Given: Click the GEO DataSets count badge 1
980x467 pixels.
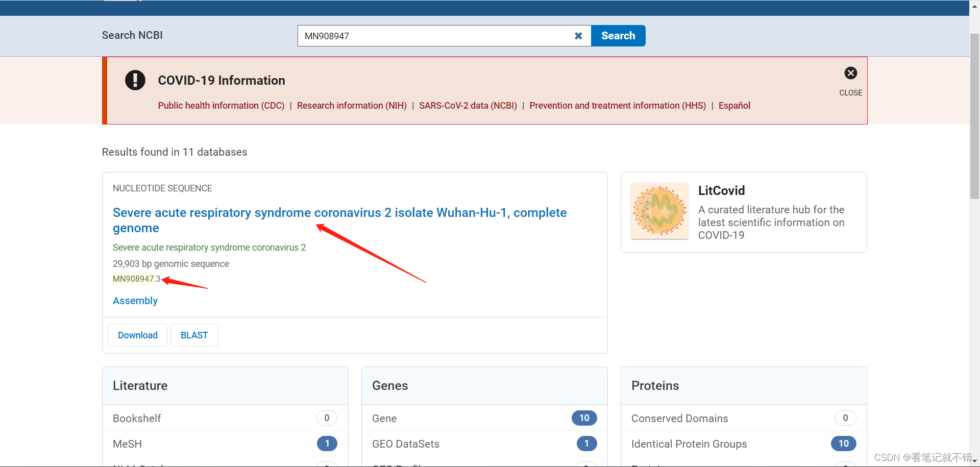Looking at the screenshot, I should tap(586, 444).
